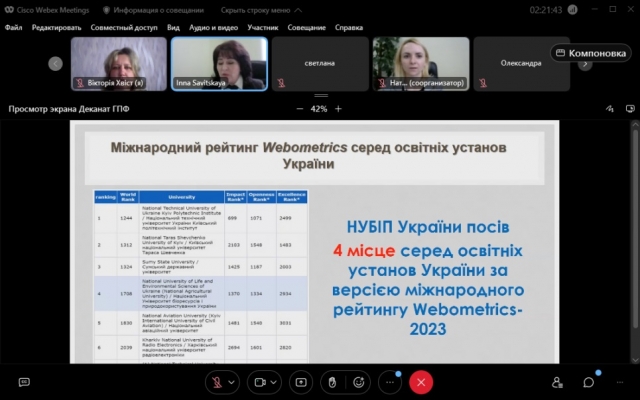640x400 pixels.
Task: Open the Справка menu
Action: (x=349, y=27)
